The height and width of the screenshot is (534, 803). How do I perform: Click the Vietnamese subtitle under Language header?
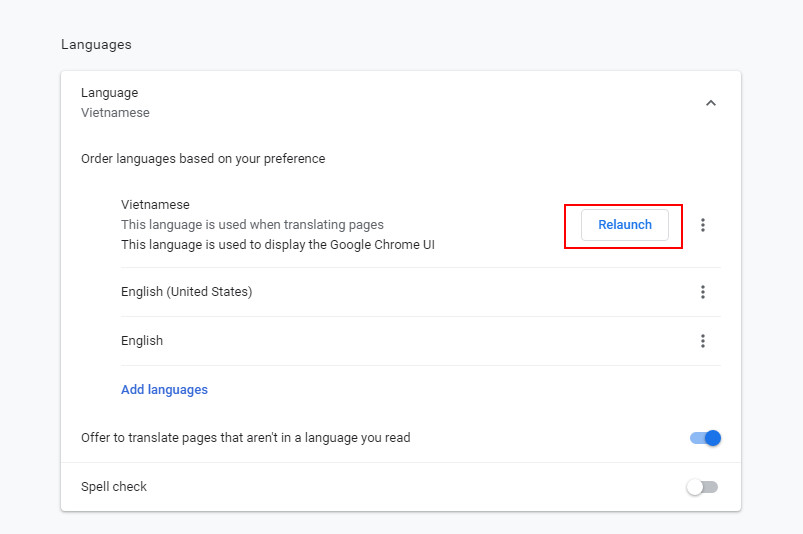point(115,113)
